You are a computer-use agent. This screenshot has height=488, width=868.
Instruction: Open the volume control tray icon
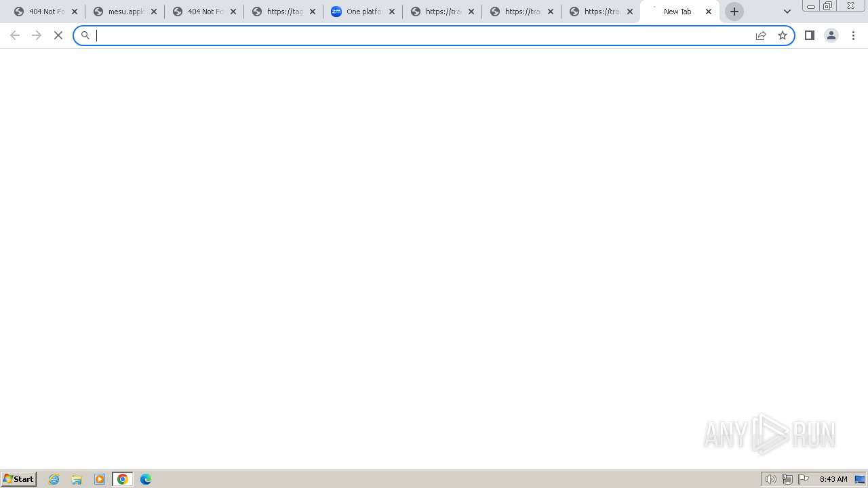pyautogui.click(x=771, y=479)
